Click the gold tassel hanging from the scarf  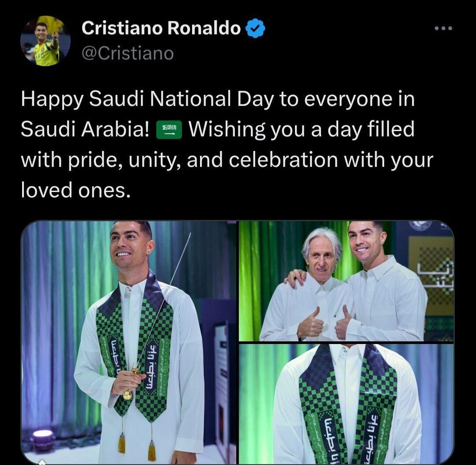(x=121, y=442)
